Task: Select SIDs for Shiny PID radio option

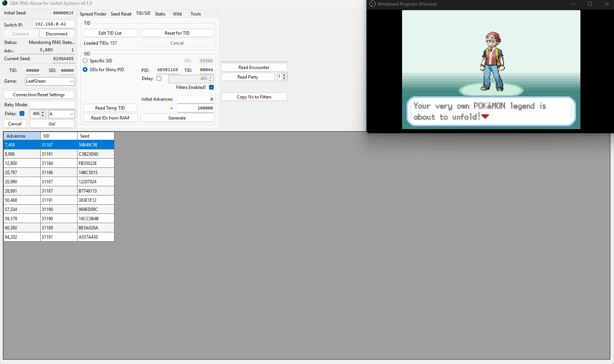Action: click(x=85, y=70)
